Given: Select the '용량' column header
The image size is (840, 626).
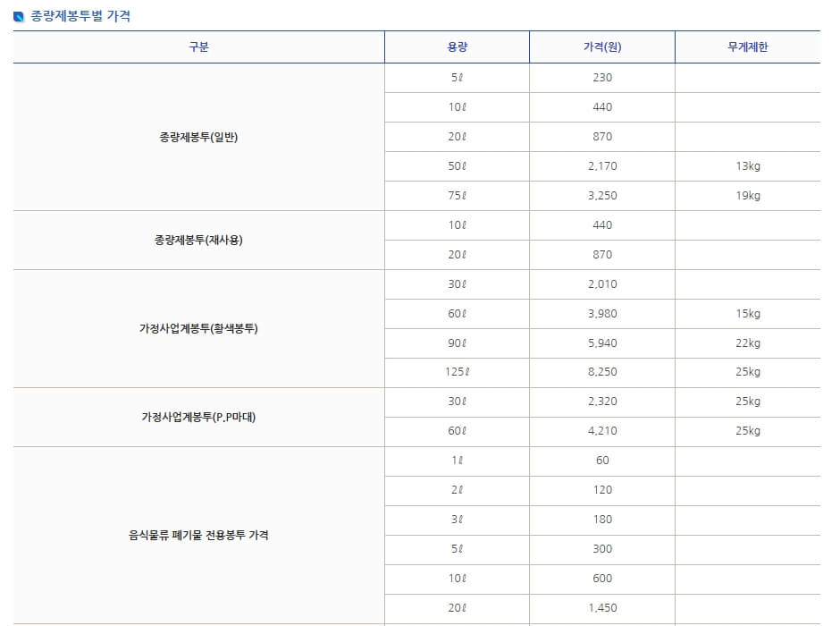Looking at the screenshot, I should coord(457,47).
